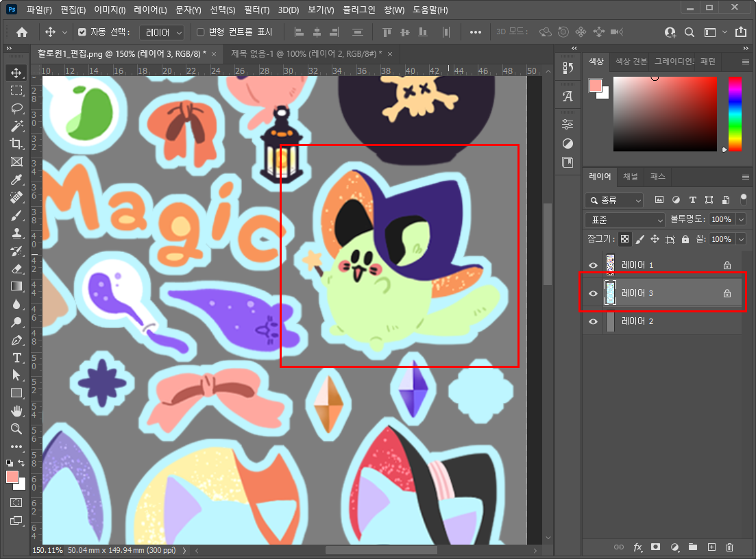The width and height of the screenshot is (756, 559).
Task: Add layer mask icon in Layers panel
Action: [655, 547]
